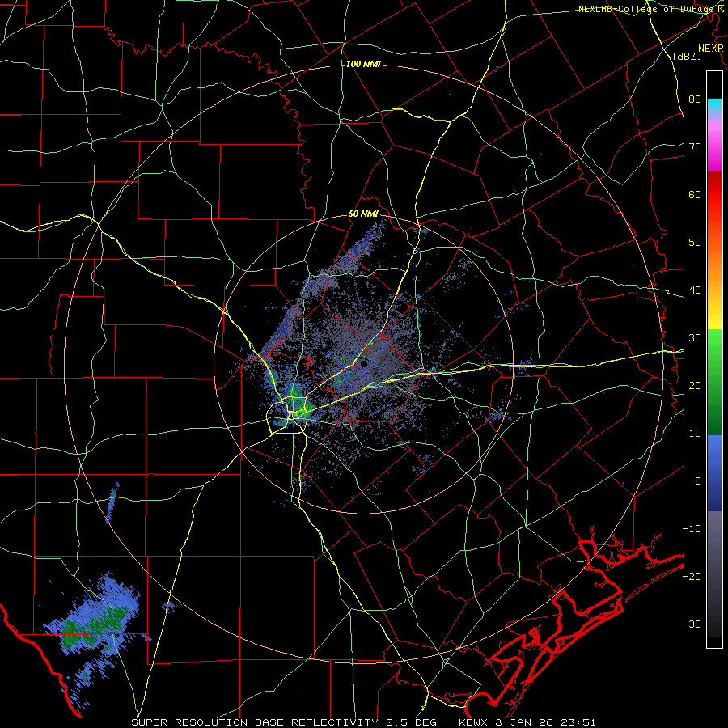728x728 pixels.
Task: Click the cyan top of color scale
Action: click(714, 105)
